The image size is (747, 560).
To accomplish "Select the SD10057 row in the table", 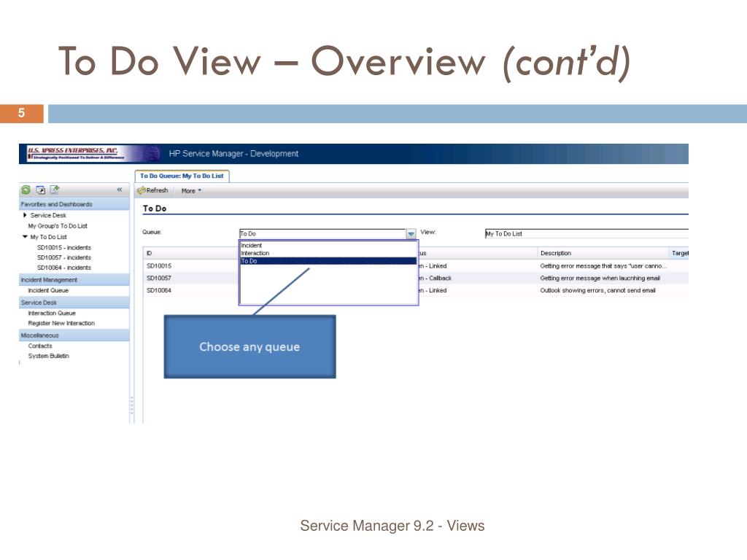I will (416, 278).
